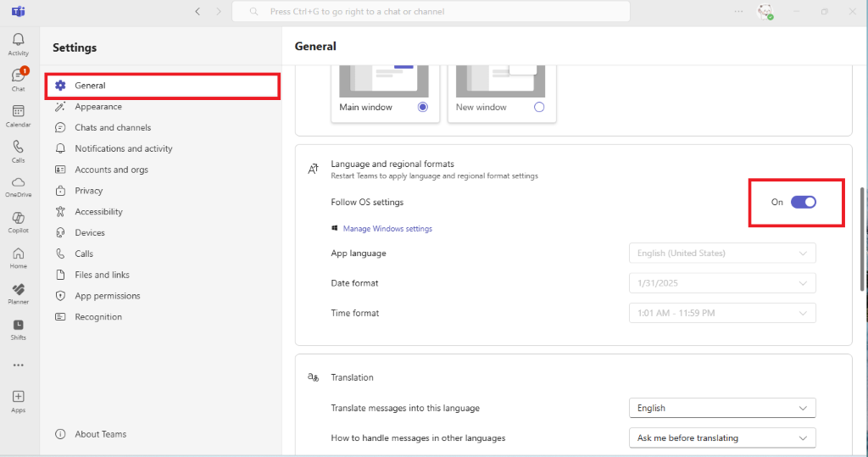Click Manage Windows settings link
The image size is (868, 457).
click(387, 228)
